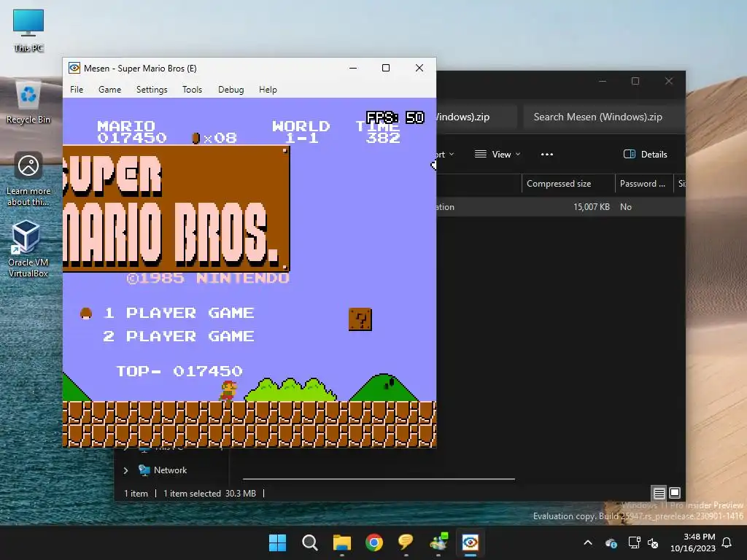This screenshot has height=560, width=747.
Task: Open View dropdown in File Explorer
Action: pyautogui.click(x=498, y=155)
